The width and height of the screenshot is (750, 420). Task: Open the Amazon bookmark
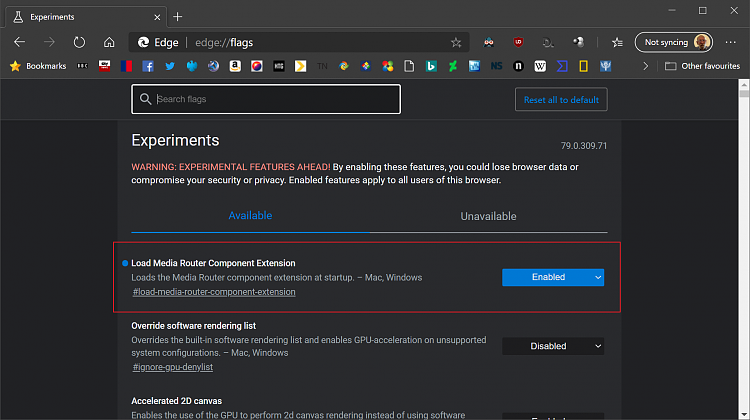[x=235, y=66]
